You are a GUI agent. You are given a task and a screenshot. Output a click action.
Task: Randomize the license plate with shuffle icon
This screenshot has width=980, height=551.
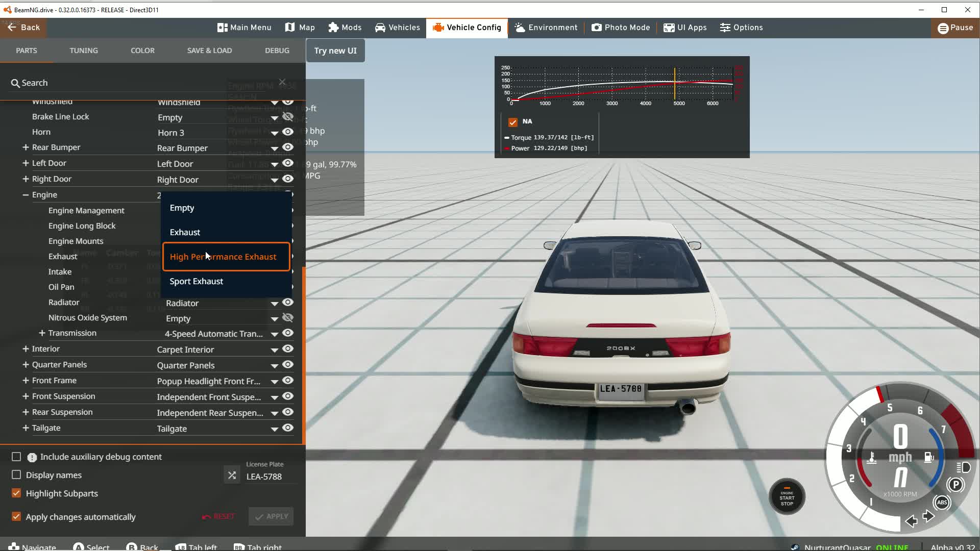point(231,474)
